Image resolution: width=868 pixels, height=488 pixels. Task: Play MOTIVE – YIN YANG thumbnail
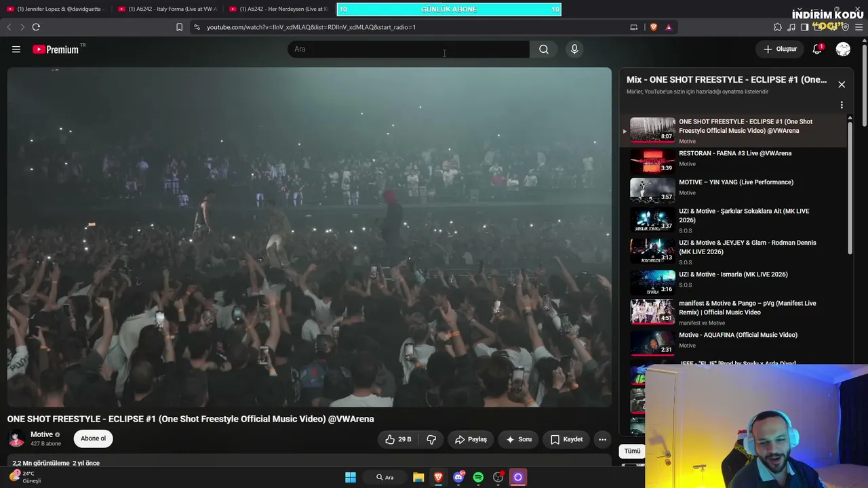(x=652, y=190)
